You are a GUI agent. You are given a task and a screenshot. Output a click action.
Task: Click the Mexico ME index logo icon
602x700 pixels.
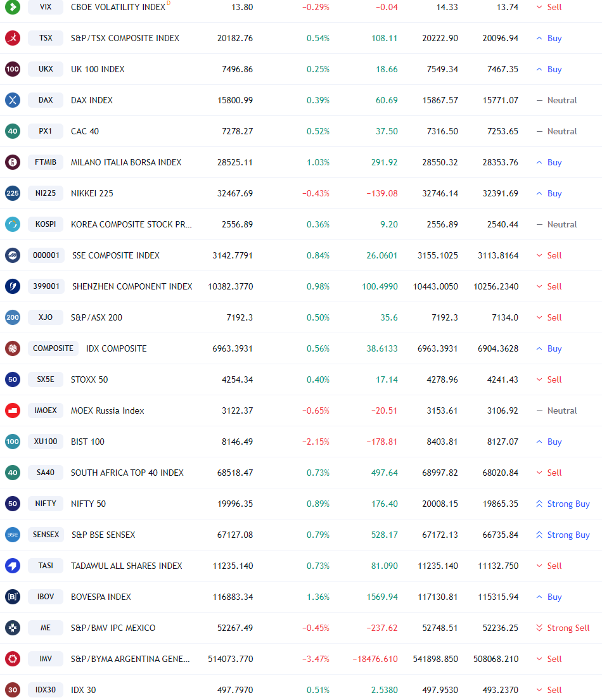(x=13, y=628)
